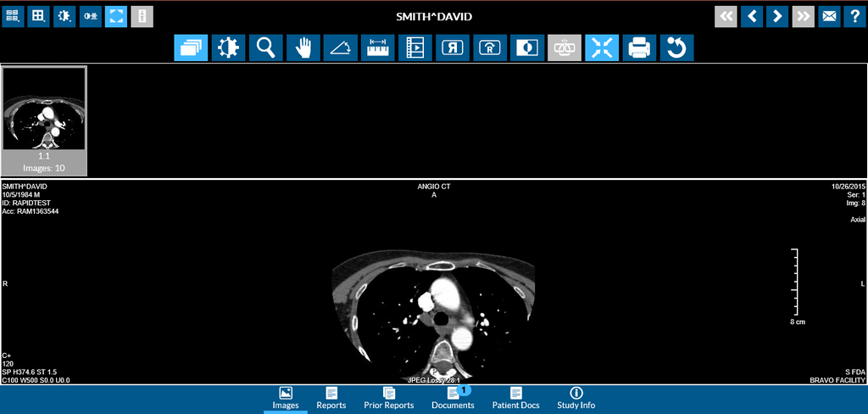Activate the magnifying glass Zoom tool
868x414 pixels.
click(x=265, y=48)
